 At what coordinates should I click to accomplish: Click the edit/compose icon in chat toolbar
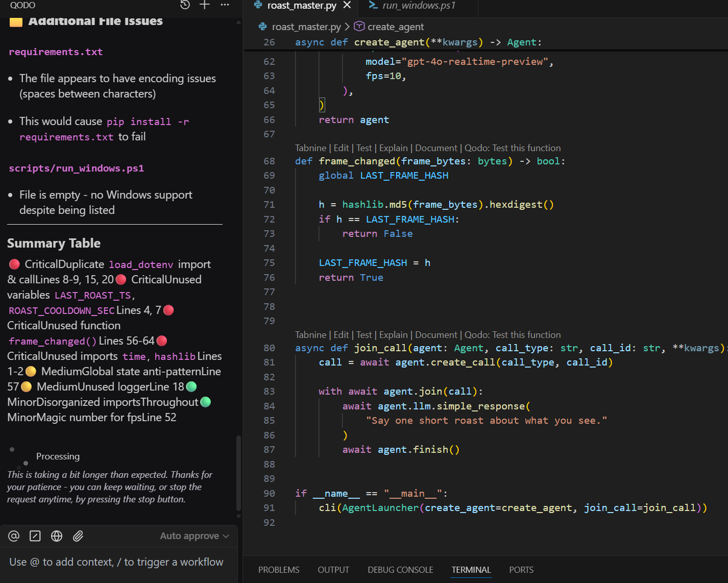[x=35, y=536]
